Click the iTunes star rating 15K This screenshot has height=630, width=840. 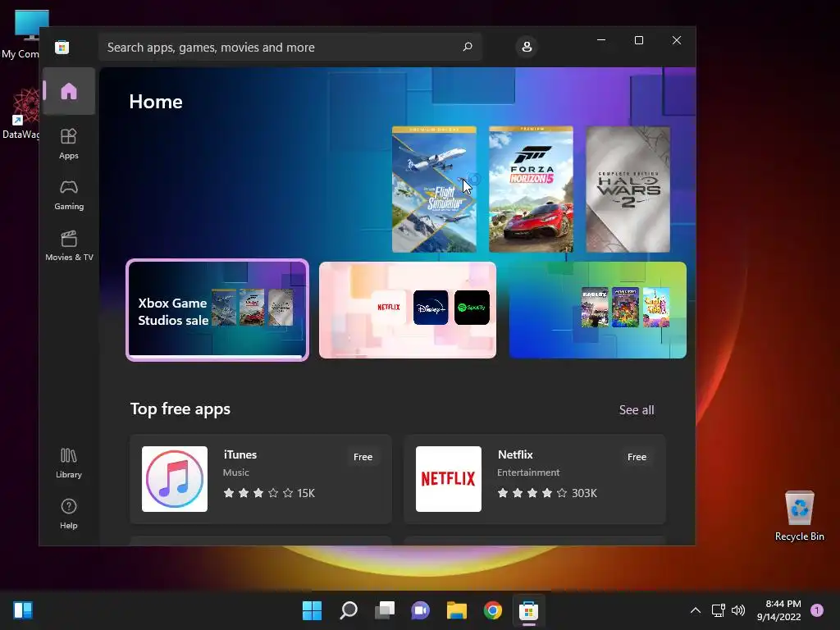point(269,493)
